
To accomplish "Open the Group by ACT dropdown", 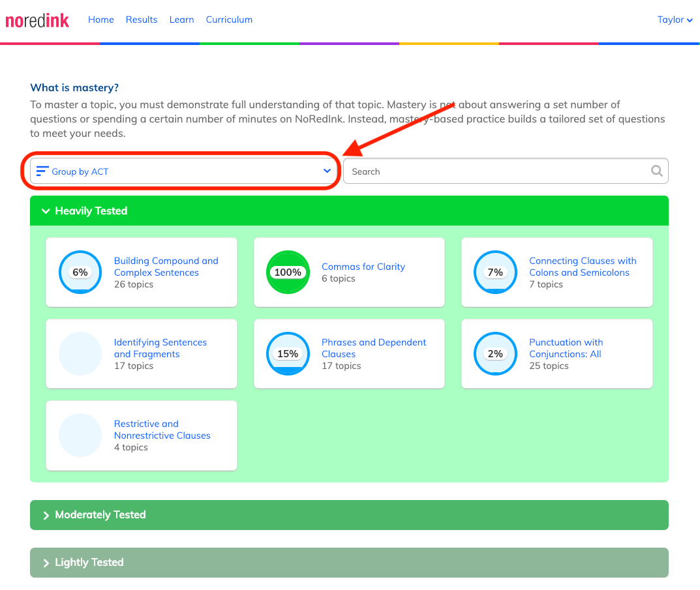I will (x=183, y=171).
